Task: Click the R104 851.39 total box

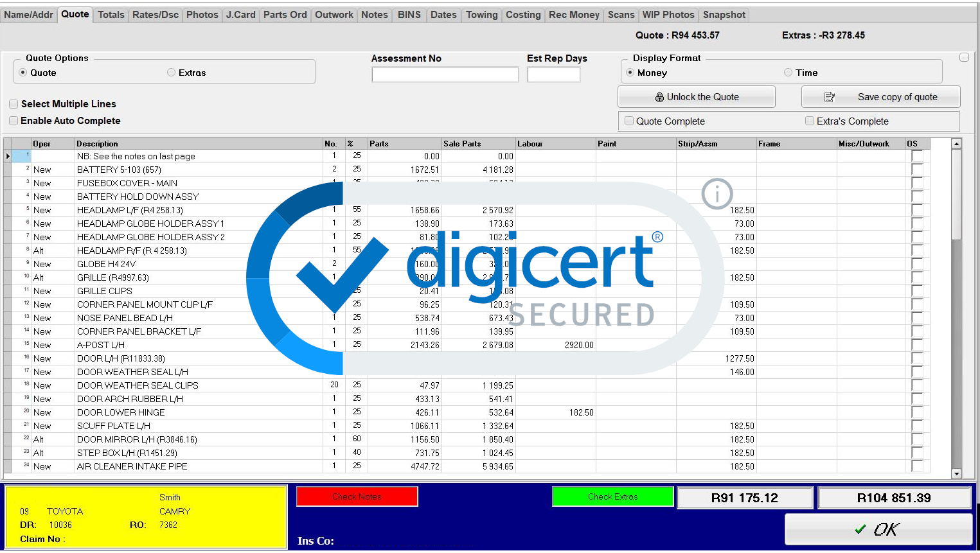Action: pos(894,498)
